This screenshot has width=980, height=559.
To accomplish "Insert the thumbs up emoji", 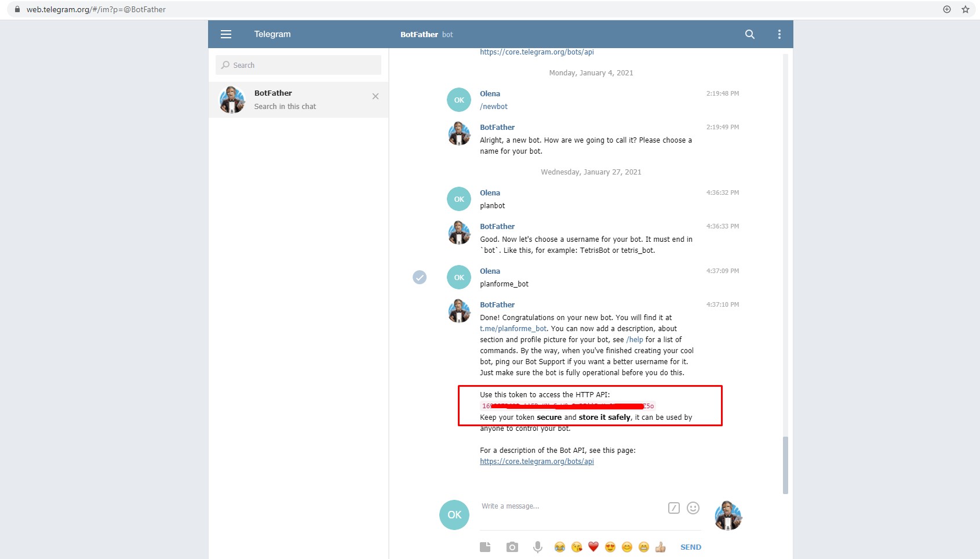I will pyautogui.click(x=660, y=547).
